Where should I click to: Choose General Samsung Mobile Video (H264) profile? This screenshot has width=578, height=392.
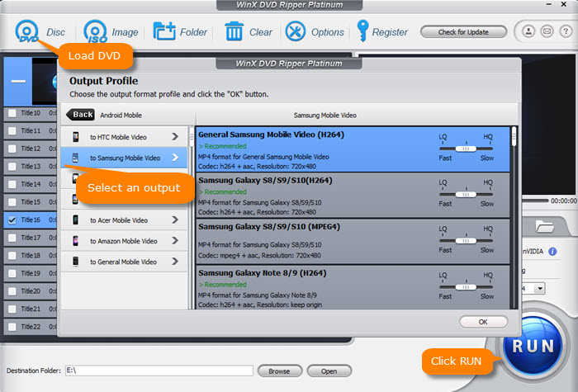tap(353, 149)
